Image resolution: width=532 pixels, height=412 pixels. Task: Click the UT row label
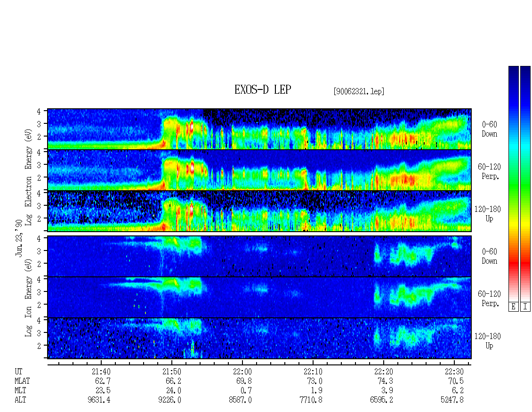click(x=19, y=372)
